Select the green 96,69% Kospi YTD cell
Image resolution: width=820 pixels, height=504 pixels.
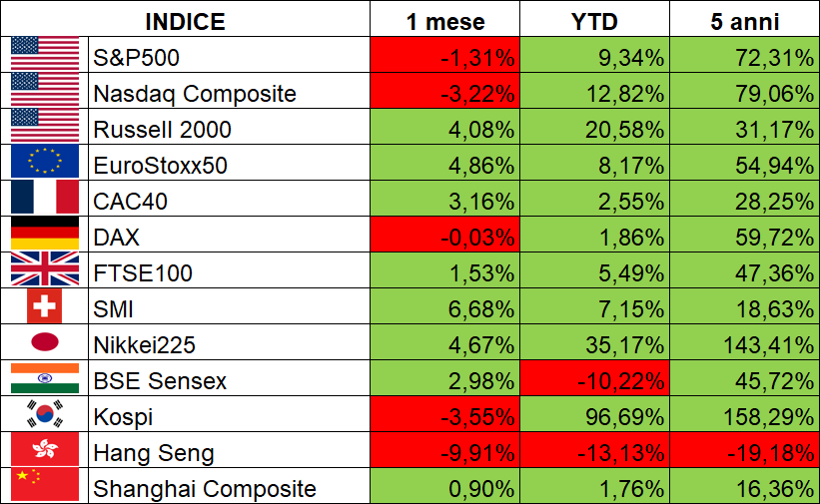click(594, 413)
